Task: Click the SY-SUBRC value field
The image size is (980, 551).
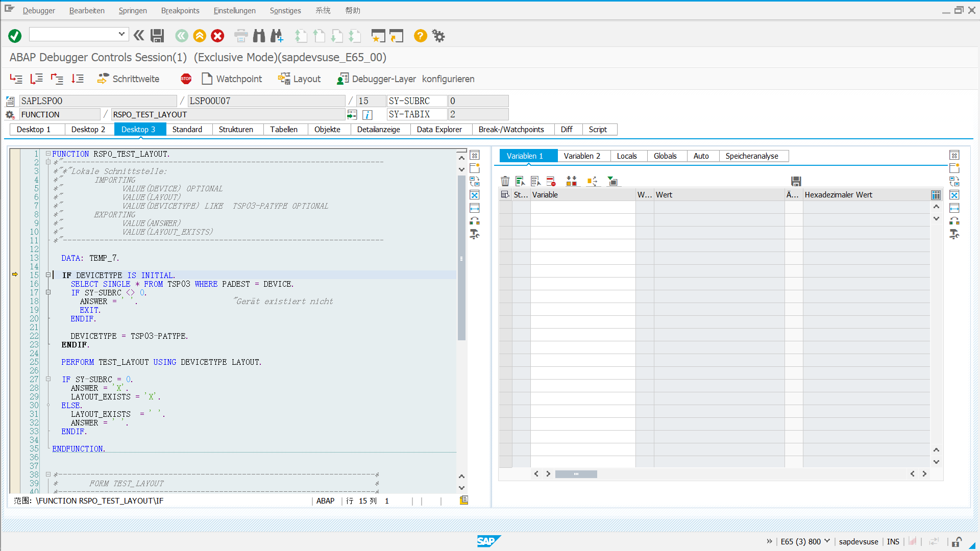Action: click(x=478, y=101)
